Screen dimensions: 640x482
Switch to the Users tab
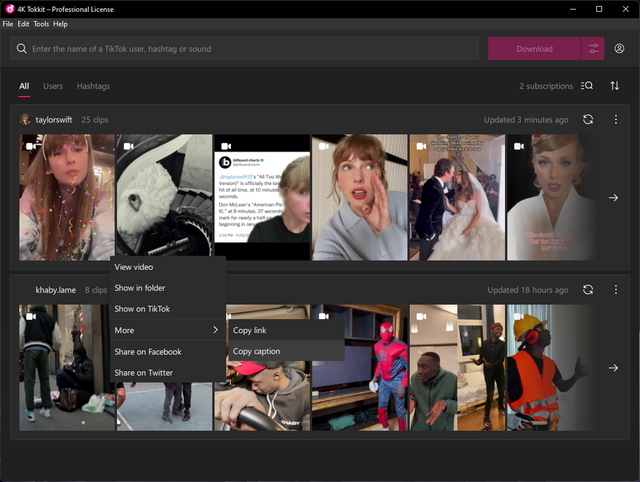tap(53, 86)
